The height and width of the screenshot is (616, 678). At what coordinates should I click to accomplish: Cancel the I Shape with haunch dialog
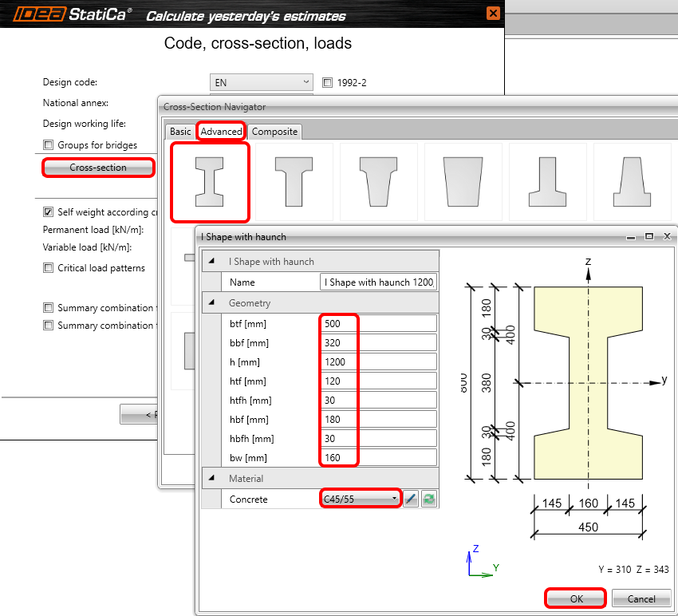tap(641, 598)
